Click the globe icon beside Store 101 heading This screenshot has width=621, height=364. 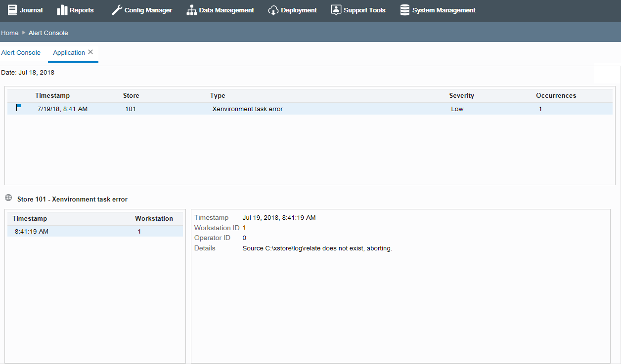point(8,198)
